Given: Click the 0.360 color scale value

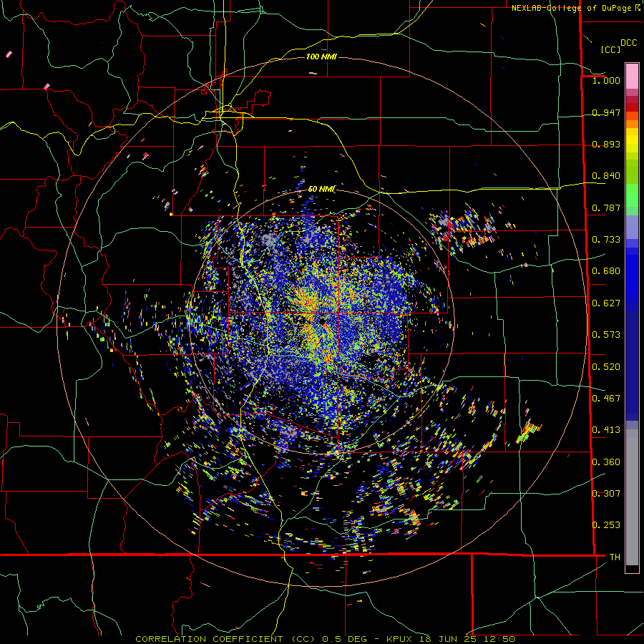Looking at the screenshot, I should coord(606,462).
